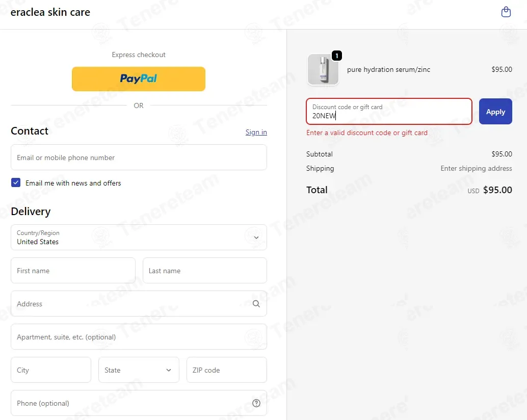Expand the Country/Region dropdown

tap(139, 237)
